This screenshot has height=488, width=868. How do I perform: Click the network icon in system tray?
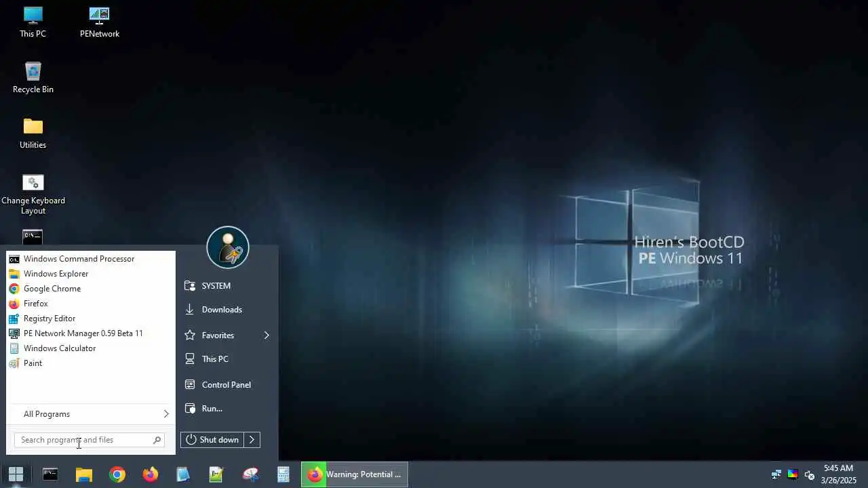(x=776, y=474)
